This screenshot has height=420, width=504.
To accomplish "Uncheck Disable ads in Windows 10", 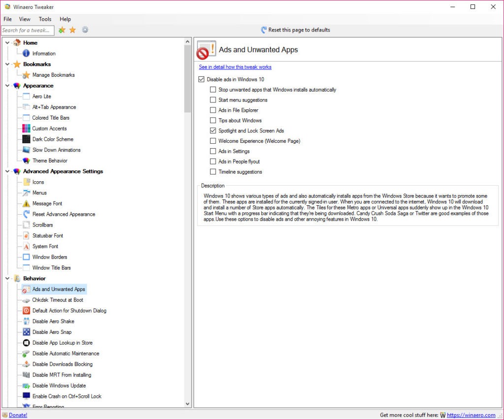I will (x=201, y=79).
